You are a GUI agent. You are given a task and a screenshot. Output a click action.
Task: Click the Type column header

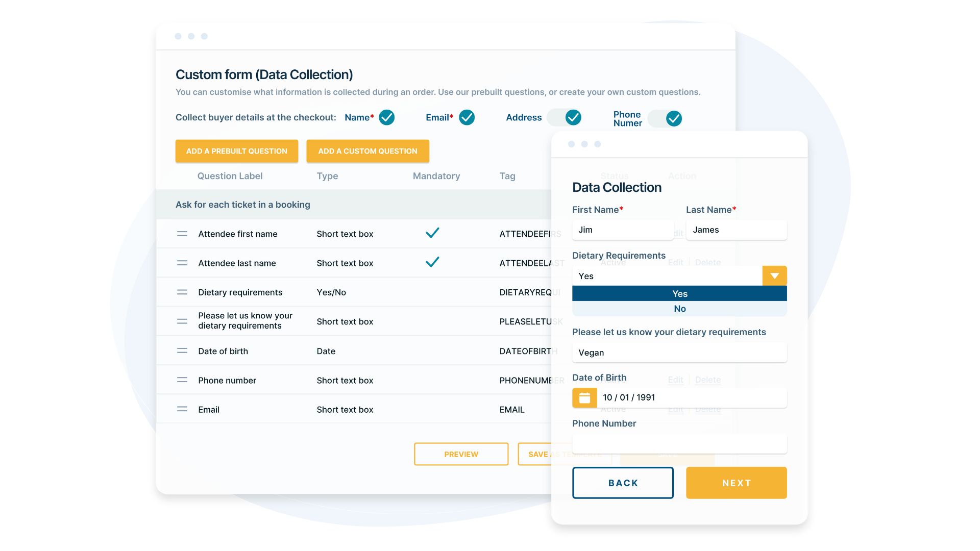(x=327, y=176)
